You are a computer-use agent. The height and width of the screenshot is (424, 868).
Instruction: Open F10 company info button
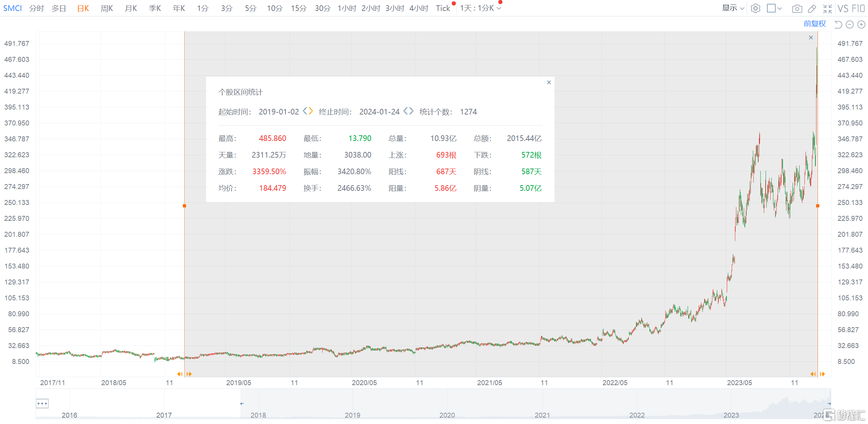click(858, 8)
